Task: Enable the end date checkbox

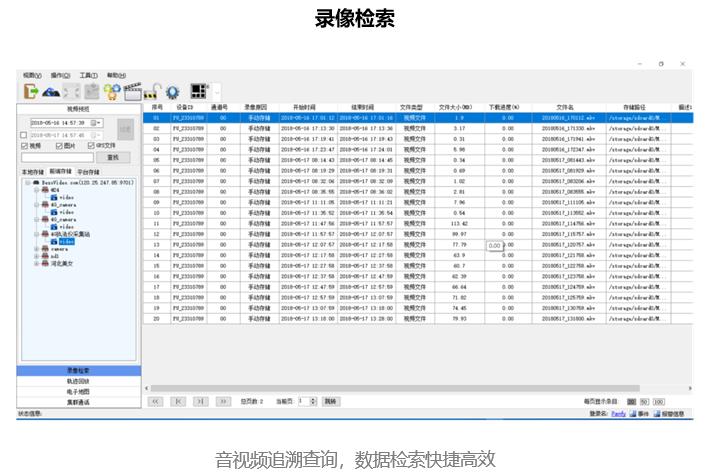Action: point(25,134)
